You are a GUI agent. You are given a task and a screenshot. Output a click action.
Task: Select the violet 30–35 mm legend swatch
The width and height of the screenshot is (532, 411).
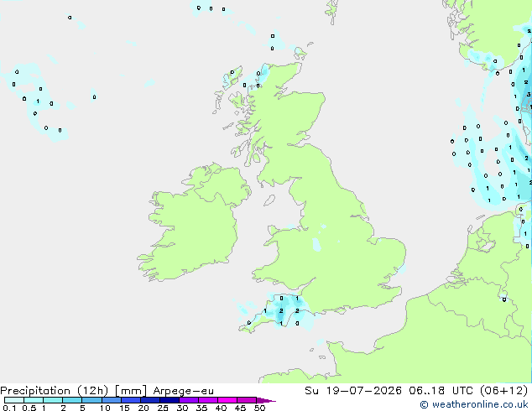pyautogui.click(x=189, y=400)
